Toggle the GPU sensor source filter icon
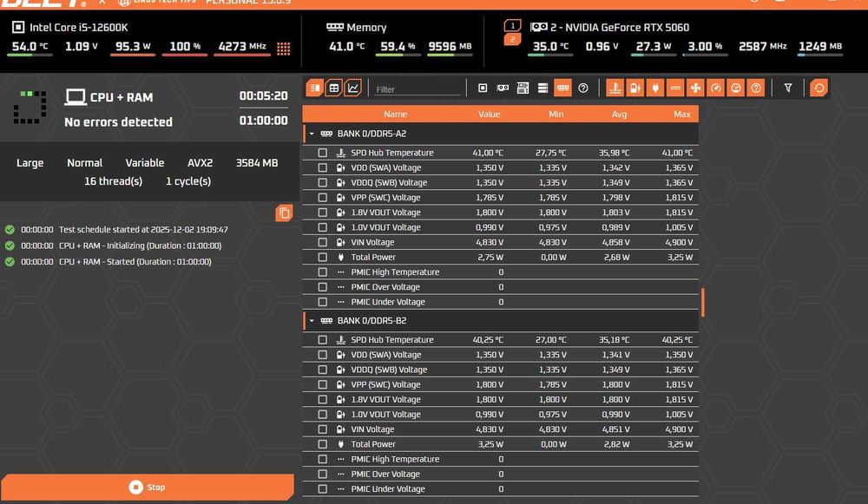 coord(503,88)
